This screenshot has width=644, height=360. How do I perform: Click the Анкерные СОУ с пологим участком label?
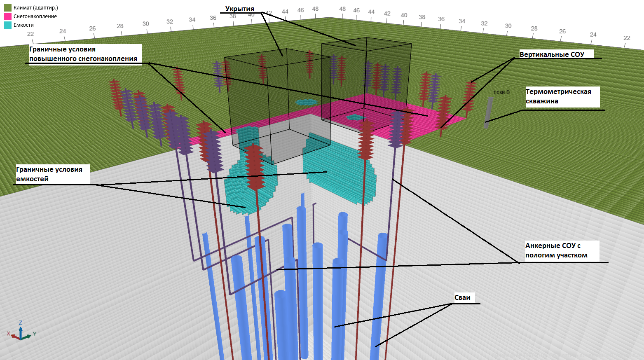557,250
